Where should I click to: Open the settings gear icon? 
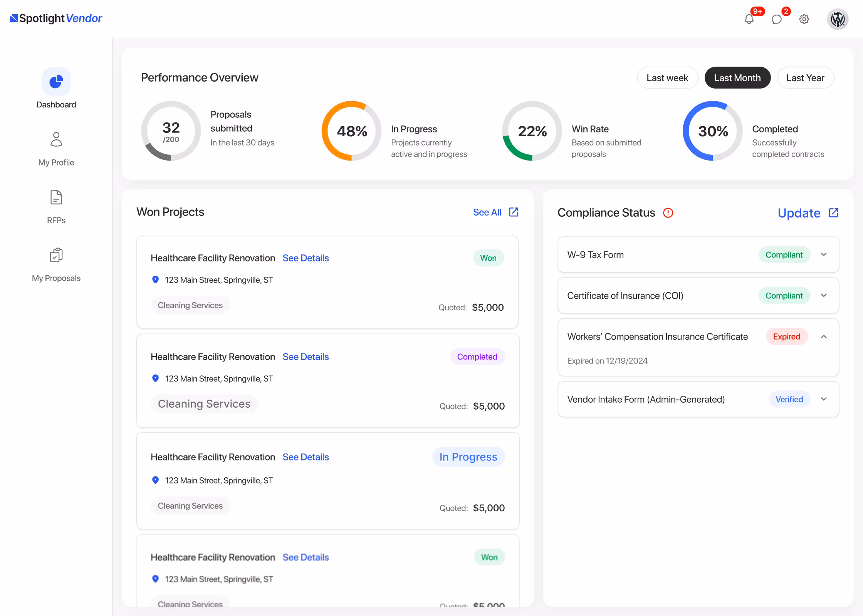point(804,19)
